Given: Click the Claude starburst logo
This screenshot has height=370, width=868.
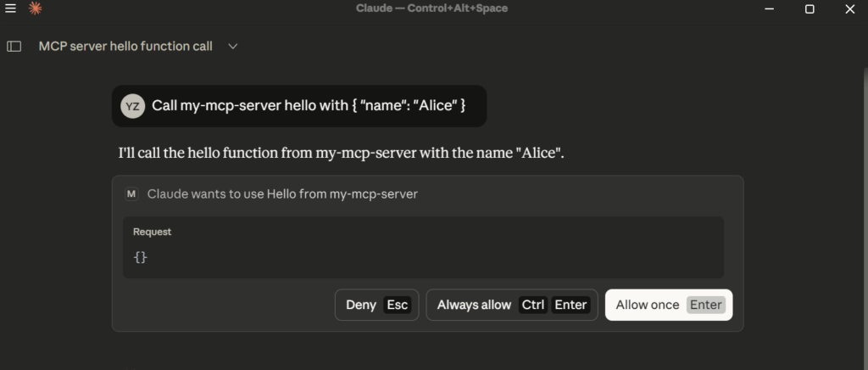Looking at the screenshot, I should (x=35, y=8).
